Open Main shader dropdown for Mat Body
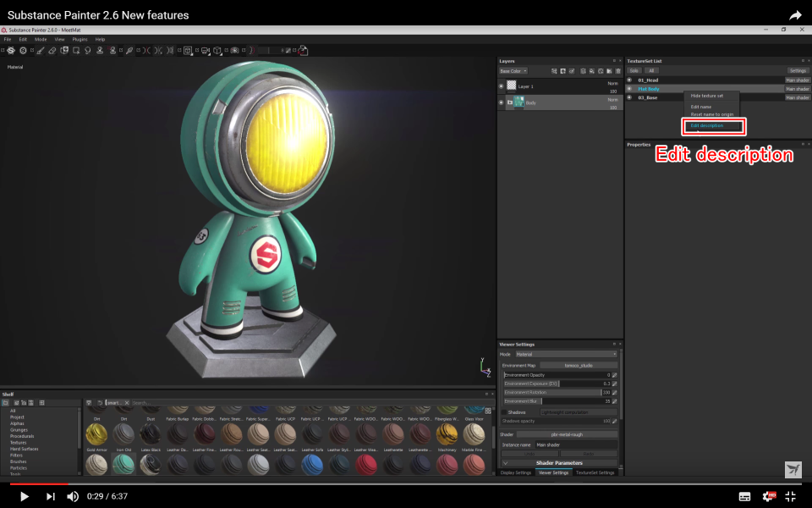This screenshot has height=508, width=812. click(797, 89)
